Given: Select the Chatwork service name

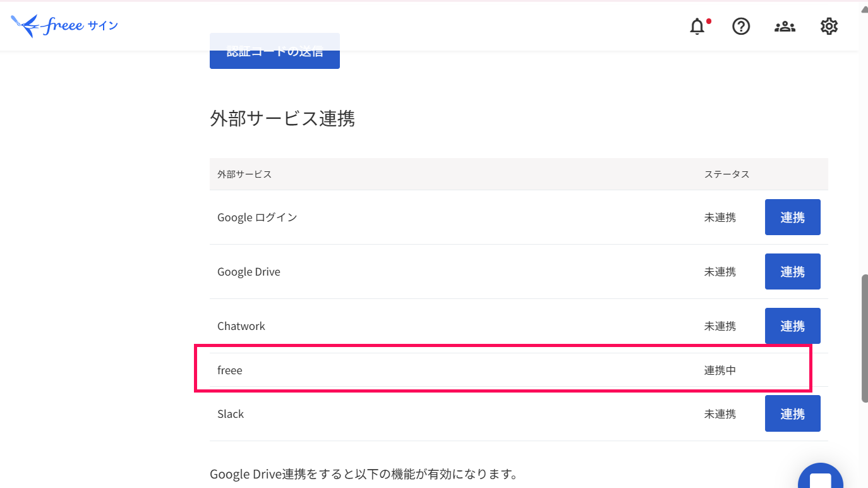Looking at the screenshot, I should tap(241, 326).
